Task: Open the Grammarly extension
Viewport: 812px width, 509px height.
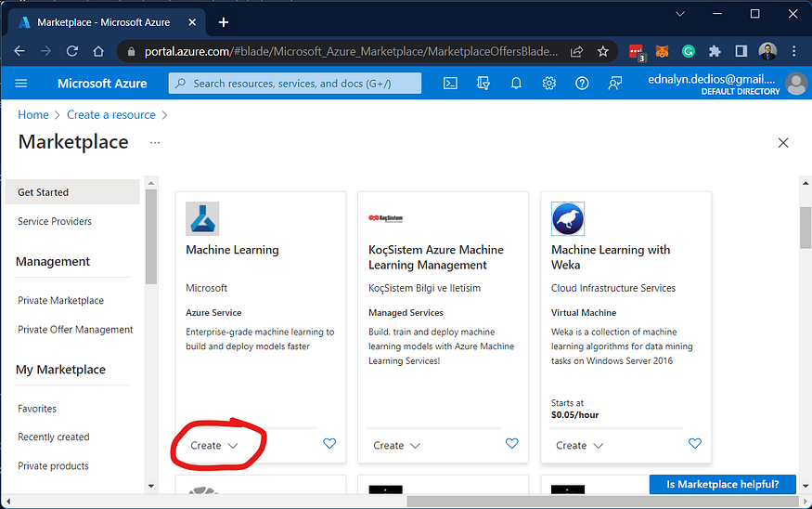Action: 689,51
